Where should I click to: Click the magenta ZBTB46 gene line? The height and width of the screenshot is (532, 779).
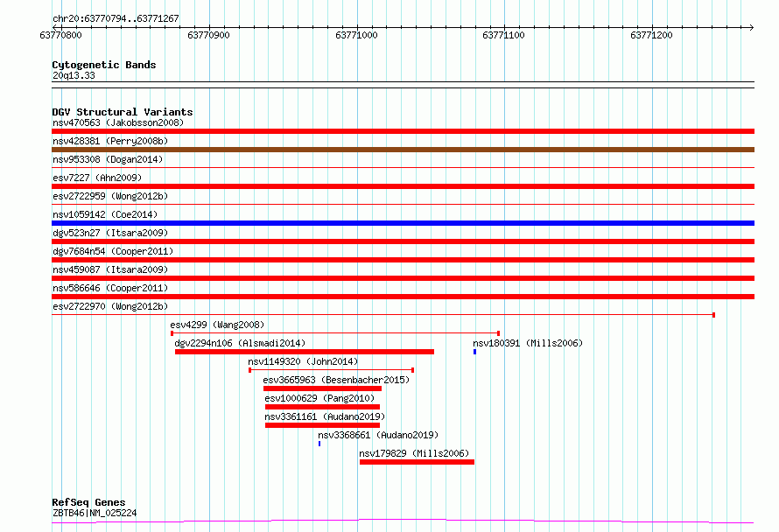pos(403,521)
